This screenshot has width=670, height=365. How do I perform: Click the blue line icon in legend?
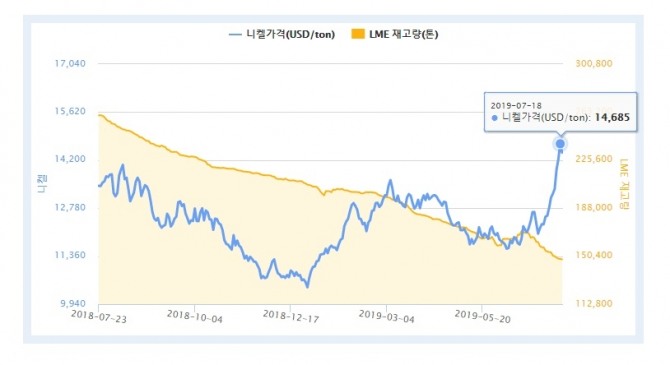tap(235, 35)
